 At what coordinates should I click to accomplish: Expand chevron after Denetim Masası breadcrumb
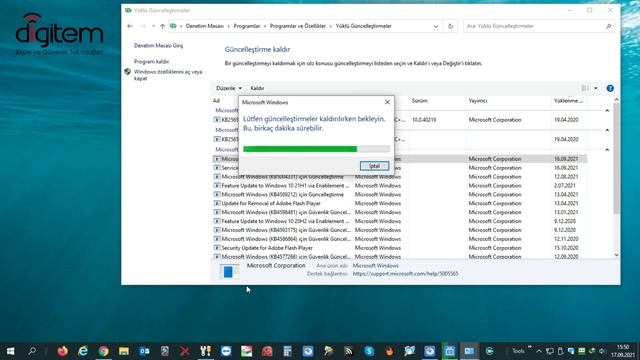point(229,26)
